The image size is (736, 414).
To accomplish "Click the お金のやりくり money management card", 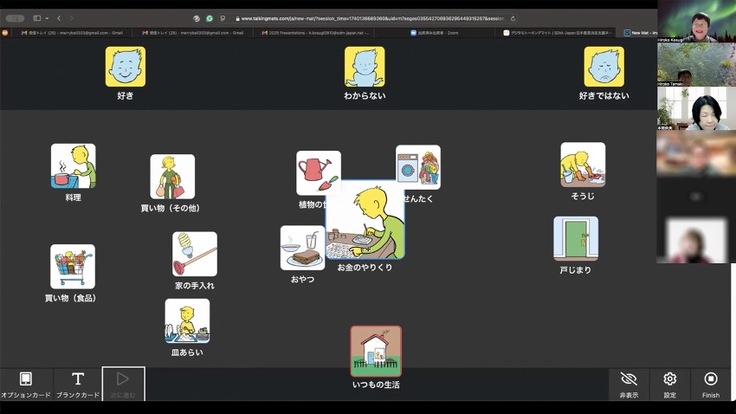I will click(365, 221).
